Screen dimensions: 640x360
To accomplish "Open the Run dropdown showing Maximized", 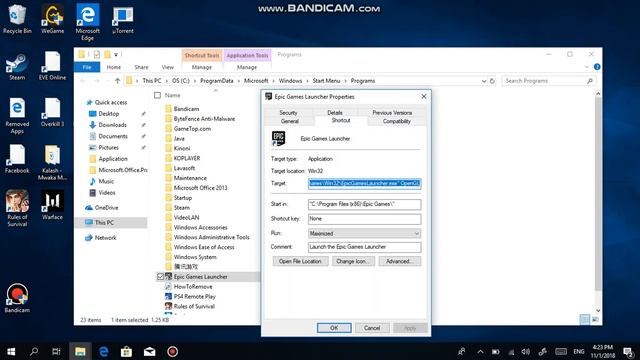I will coord(364,233).
